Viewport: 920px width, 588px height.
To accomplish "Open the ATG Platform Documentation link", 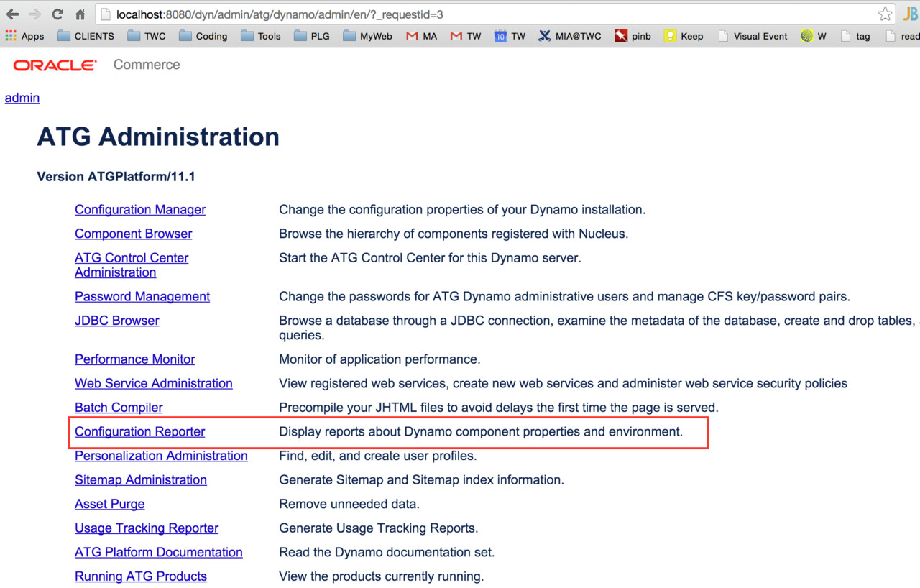I will click(x=159, y=552).
